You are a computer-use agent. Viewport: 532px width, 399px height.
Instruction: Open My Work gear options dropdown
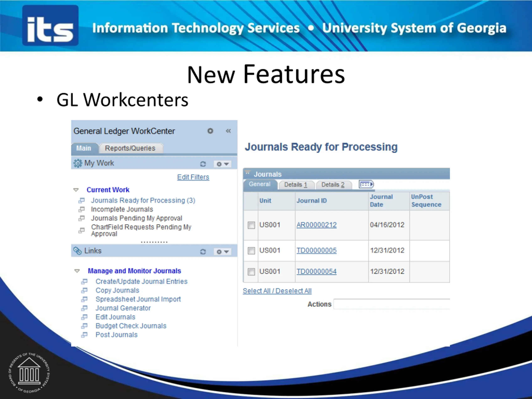click(x=222, y=164)
